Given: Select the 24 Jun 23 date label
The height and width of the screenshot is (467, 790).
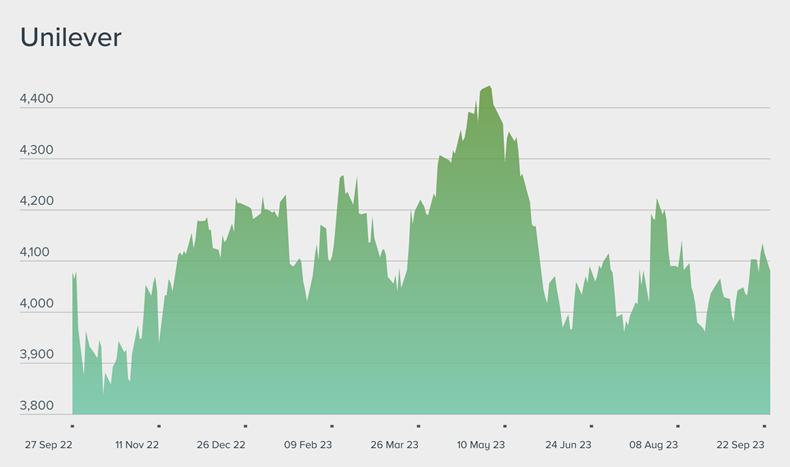Looking at the screenshot, I should [x=569, y=445].
